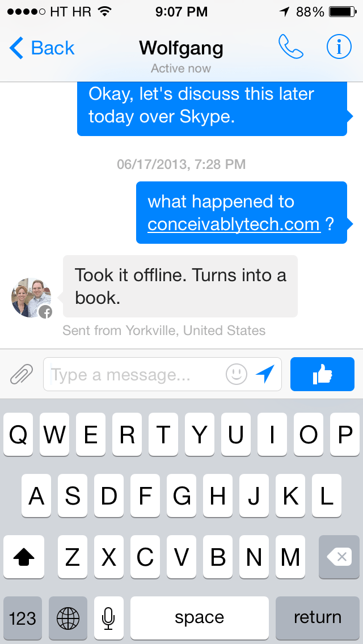
Task: Tap the backspace delete key
Action: pyautogui.click(x=339, y=557)
